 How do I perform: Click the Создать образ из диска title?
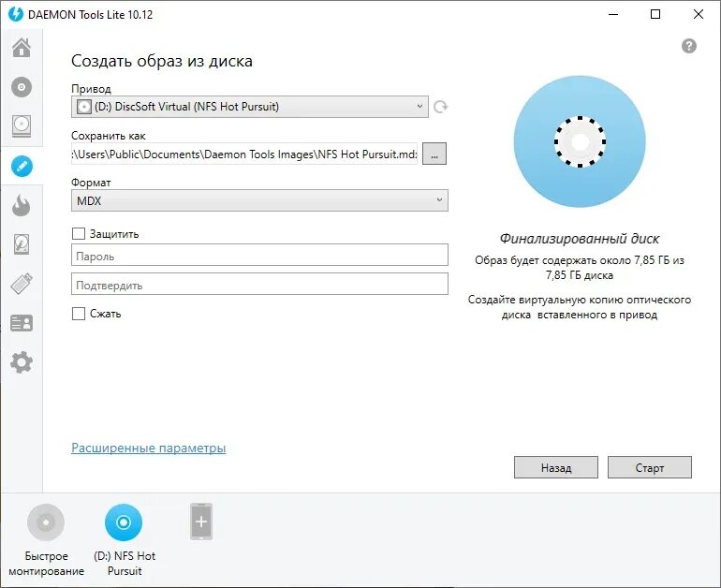(162, 61)
